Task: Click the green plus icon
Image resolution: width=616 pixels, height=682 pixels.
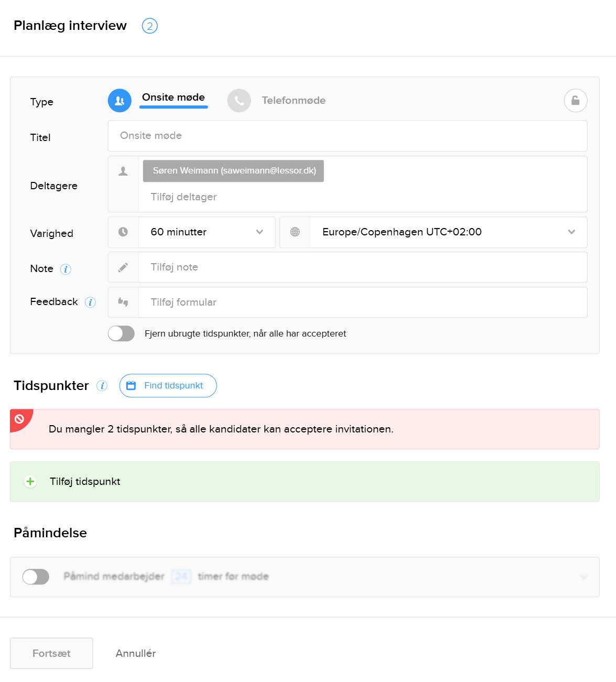Action: pos(30,482)
